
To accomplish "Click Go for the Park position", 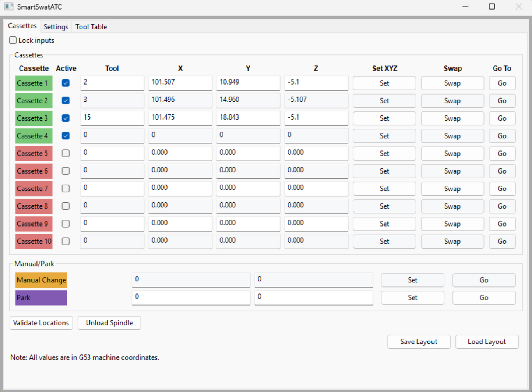I will 484,298.
